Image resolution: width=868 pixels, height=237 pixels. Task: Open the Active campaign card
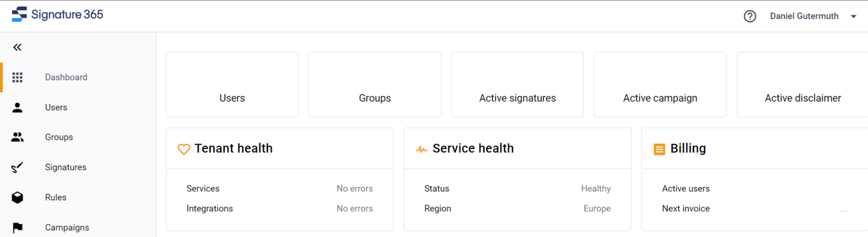(x=660, y=85)
